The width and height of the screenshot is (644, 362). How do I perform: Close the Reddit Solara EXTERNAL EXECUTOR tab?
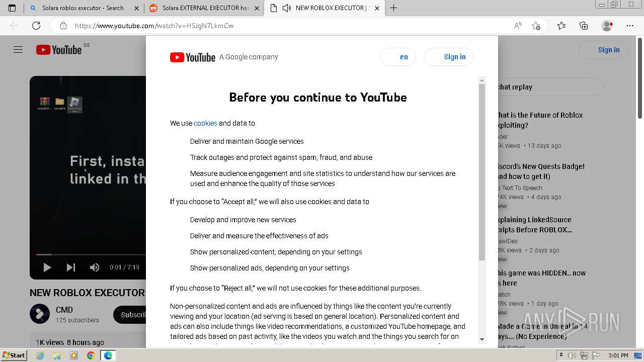[257, 8]
